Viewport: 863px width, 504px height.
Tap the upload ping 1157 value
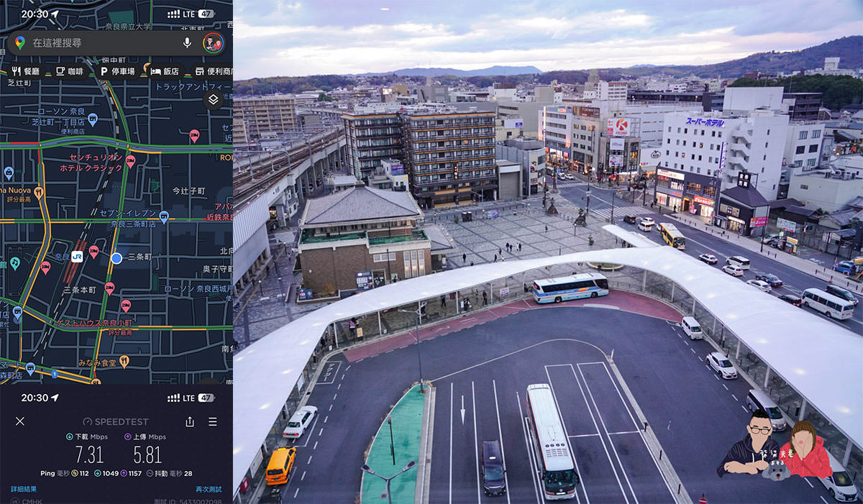click(137, 472)
